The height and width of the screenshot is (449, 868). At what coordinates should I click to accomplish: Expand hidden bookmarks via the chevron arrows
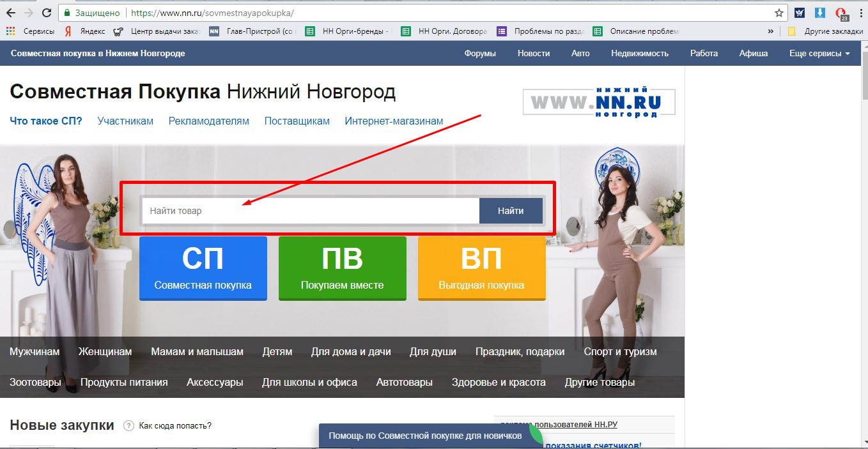[771, 31]
